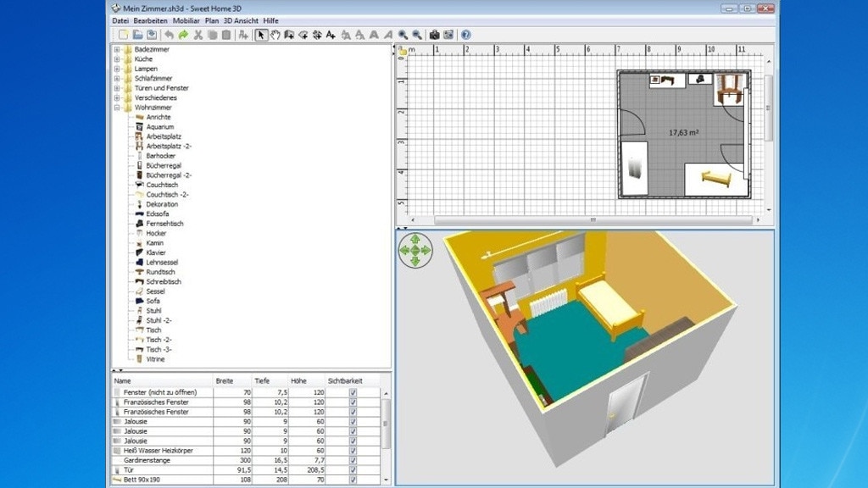The width and height of the screenshot is (868, 488).
Task: Open the Hilfe menu
Action: point(270,20)
